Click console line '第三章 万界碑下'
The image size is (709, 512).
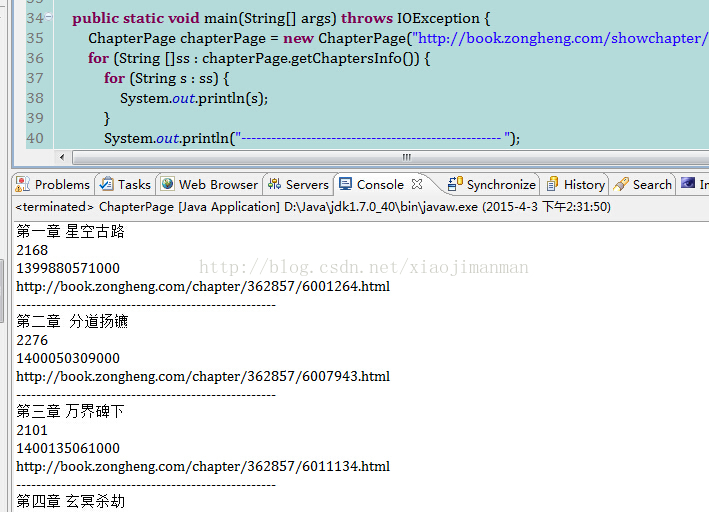[x=71, y=411]
